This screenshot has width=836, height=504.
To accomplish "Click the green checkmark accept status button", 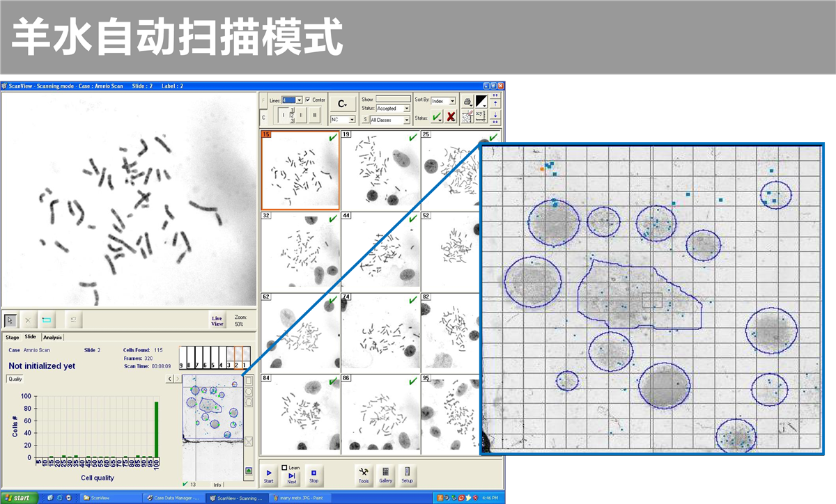I will pyautogui.click(x=436, y=117).
